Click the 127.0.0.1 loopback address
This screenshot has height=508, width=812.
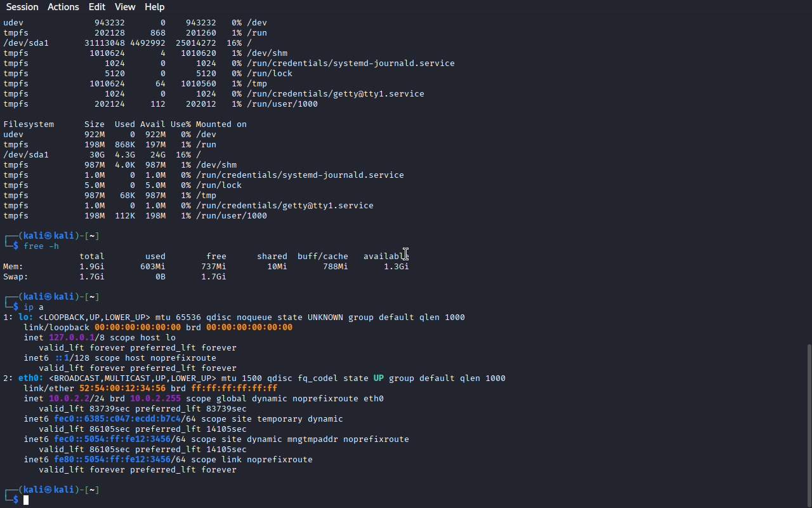click(x=72, y=338)
